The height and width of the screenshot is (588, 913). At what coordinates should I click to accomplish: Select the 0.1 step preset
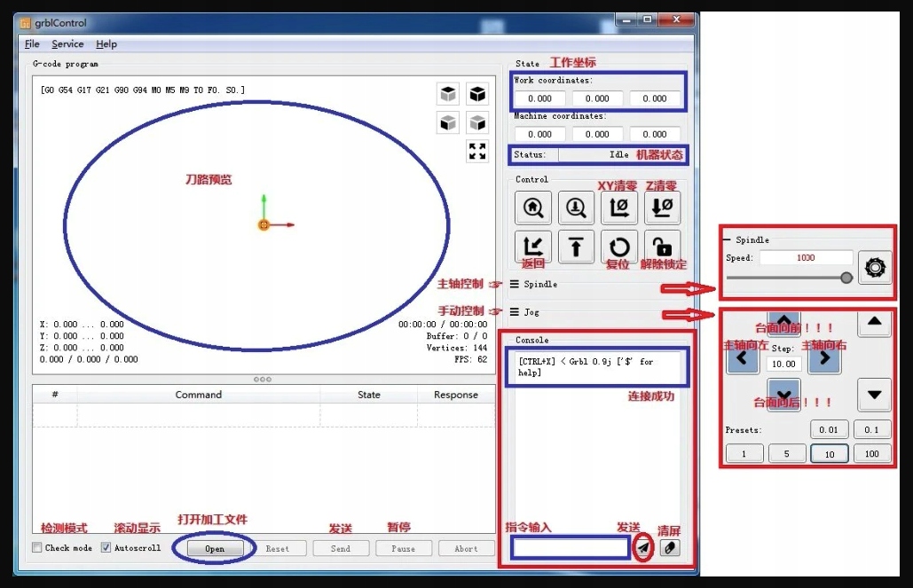(871, 429)
